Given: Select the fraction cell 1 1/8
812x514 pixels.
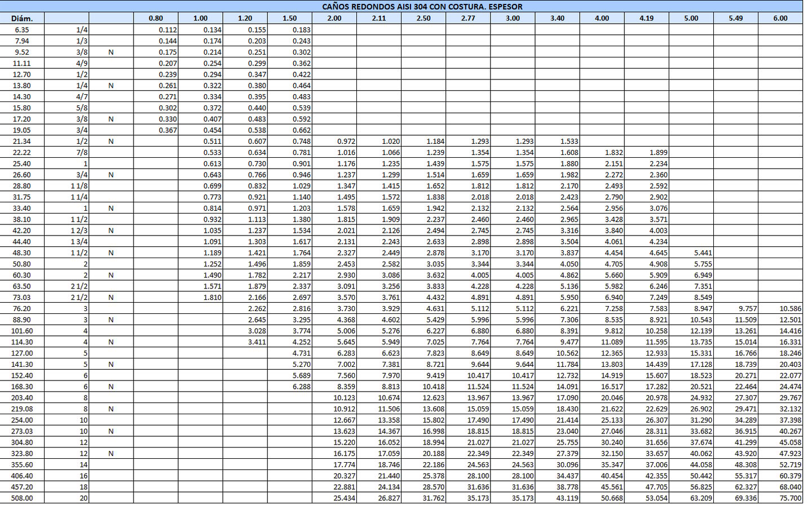Looking at the screenshot, I should tap(80, 185).
